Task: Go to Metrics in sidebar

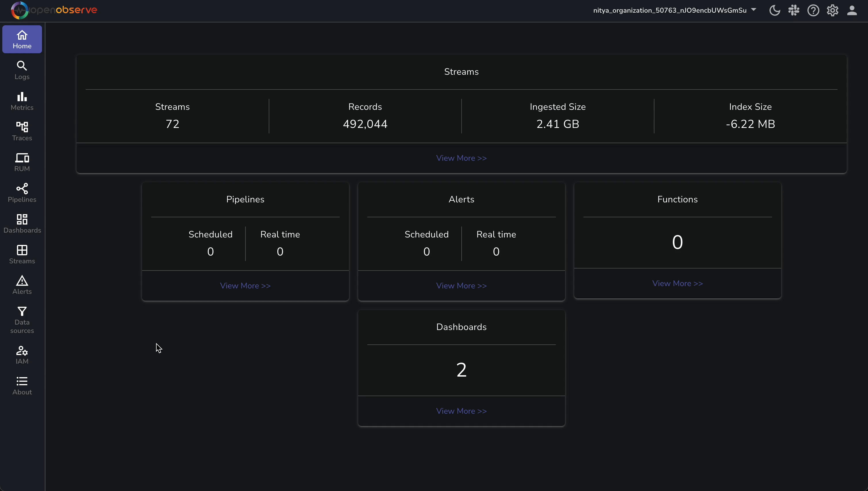Action: click(22, 101)
